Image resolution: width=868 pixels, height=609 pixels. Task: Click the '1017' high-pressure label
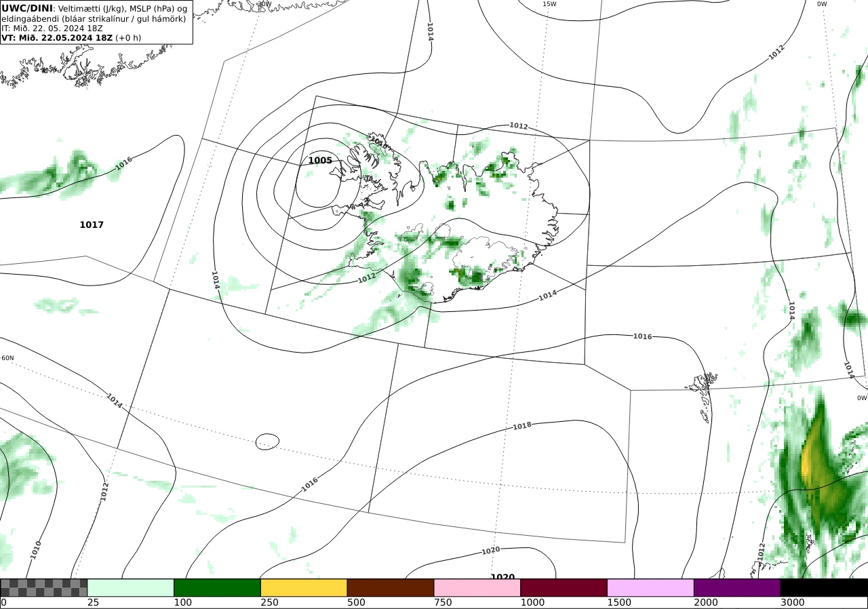point(92,224)
